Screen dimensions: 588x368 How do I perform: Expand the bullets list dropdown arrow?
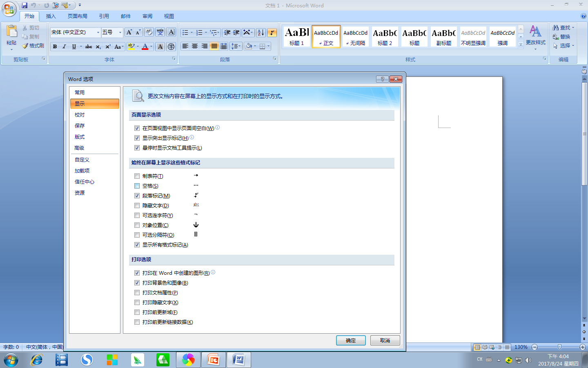(x=192, y=33)
